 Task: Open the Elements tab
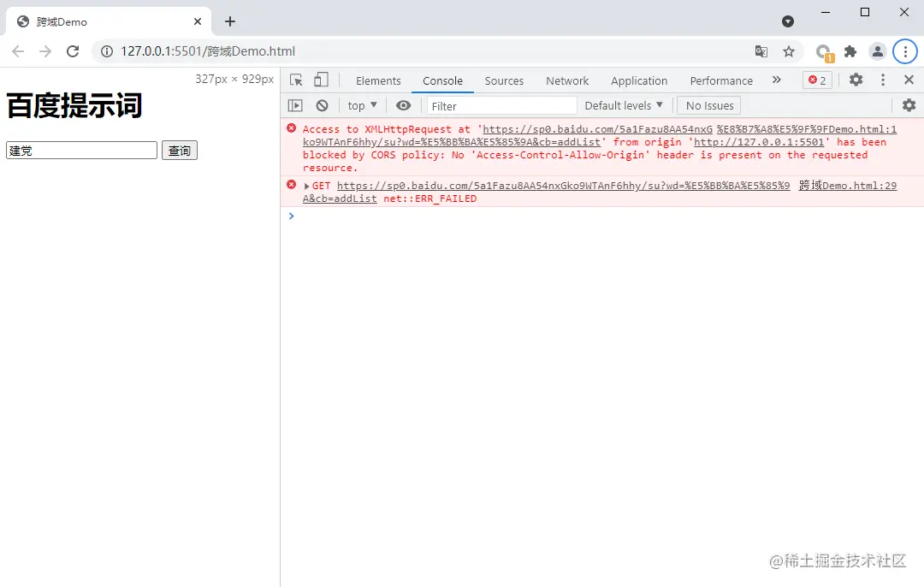[x=378, y=80]
